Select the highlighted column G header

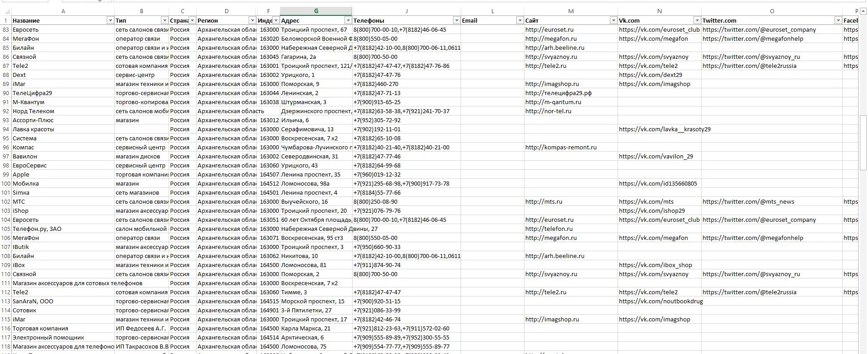316,11
